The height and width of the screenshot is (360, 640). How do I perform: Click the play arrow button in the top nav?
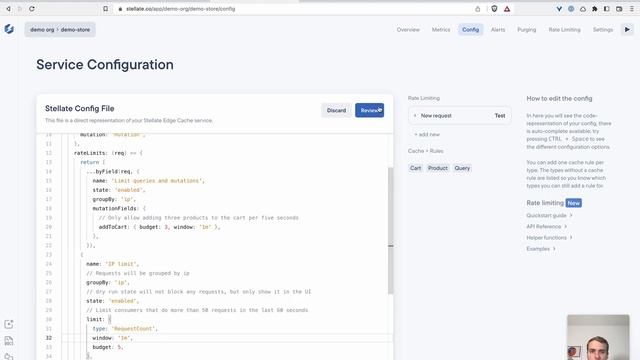click(x=627, y=29)
